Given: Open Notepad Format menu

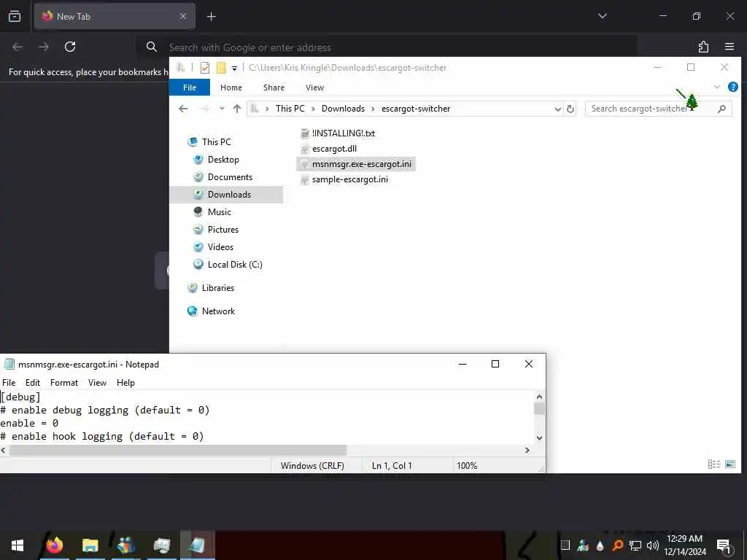Looking at the screenshot, I should coord(64,383).
